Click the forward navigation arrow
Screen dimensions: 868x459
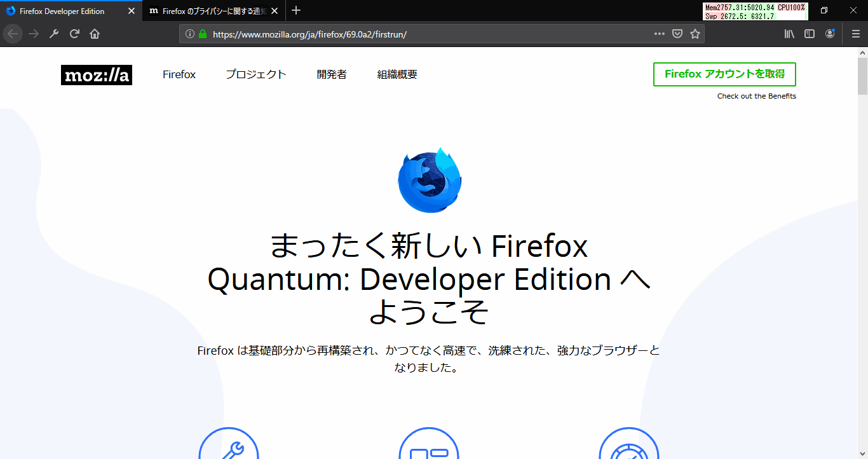pos(34,34)
